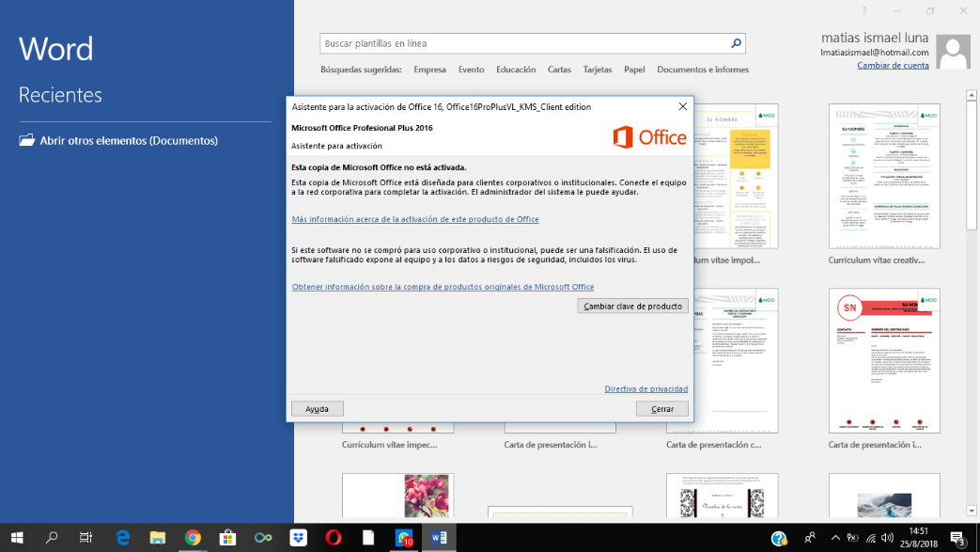Open the red SN Carta de presentación template
Screen dimensions: 980x552
coord(884,360)
